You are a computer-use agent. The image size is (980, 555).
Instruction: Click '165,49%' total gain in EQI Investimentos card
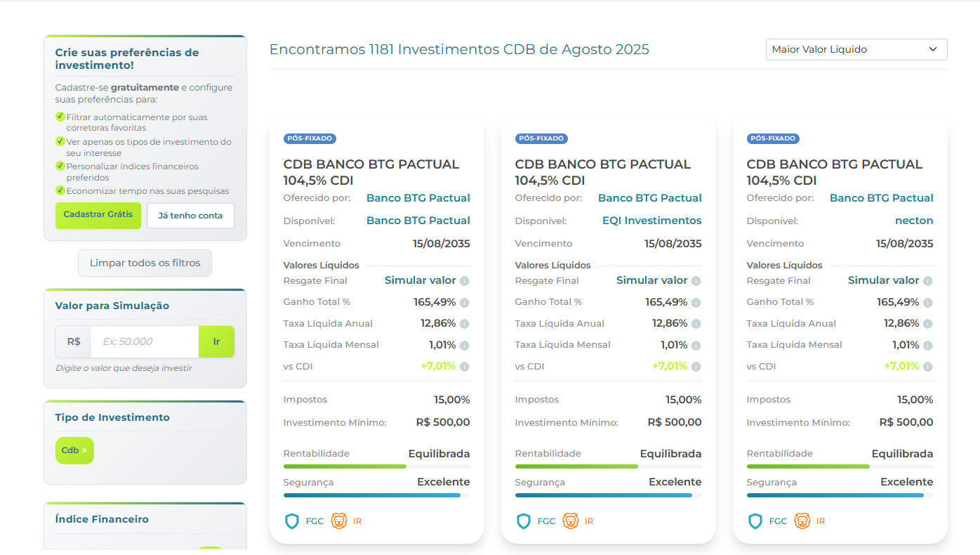coord(666,302)
